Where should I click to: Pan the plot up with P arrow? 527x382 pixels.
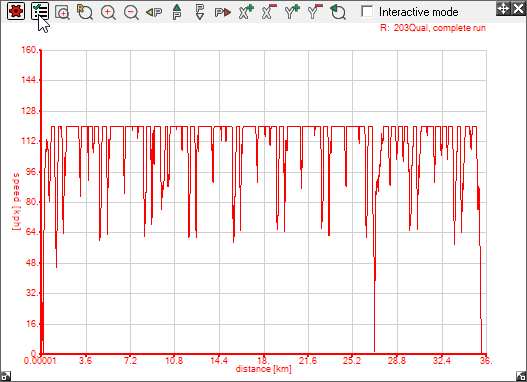[x=177, y=12]
